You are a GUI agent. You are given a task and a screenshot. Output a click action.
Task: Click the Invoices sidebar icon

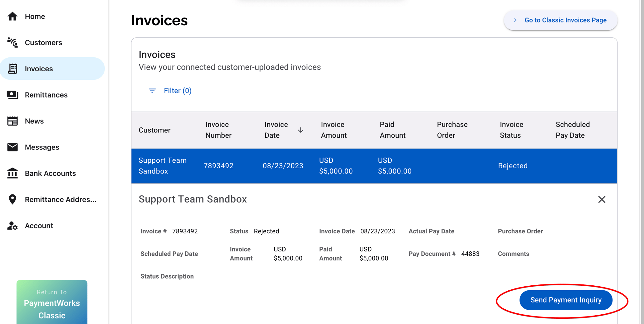[12, 69]
